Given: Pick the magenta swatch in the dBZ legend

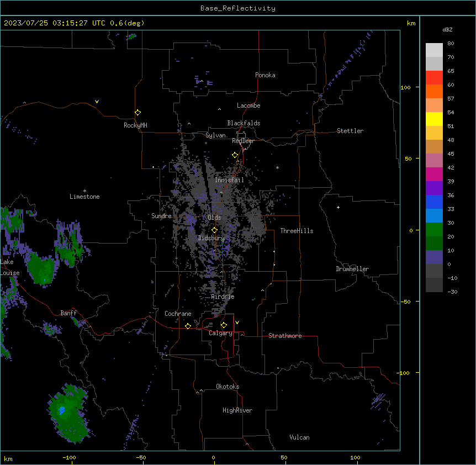Looking at the screenshot, I should [x=434, y=174].
